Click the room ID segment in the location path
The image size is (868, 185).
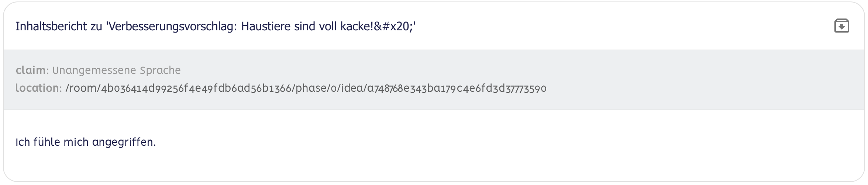196,88
